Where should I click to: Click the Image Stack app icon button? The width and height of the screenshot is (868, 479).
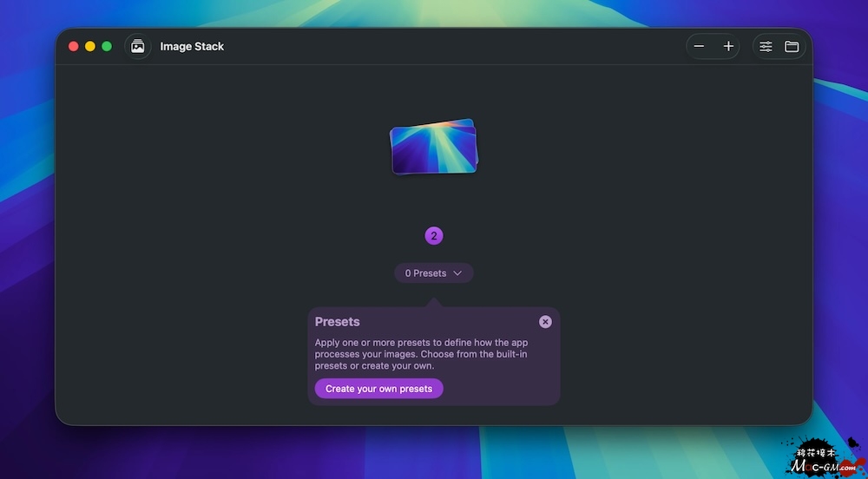pos(137,47)
